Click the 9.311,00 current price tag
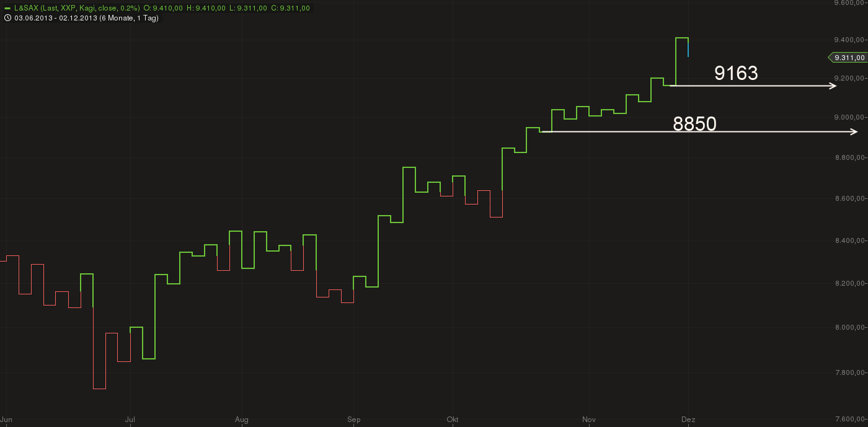This screenshot has height=427, width=868. click(849, 58)
